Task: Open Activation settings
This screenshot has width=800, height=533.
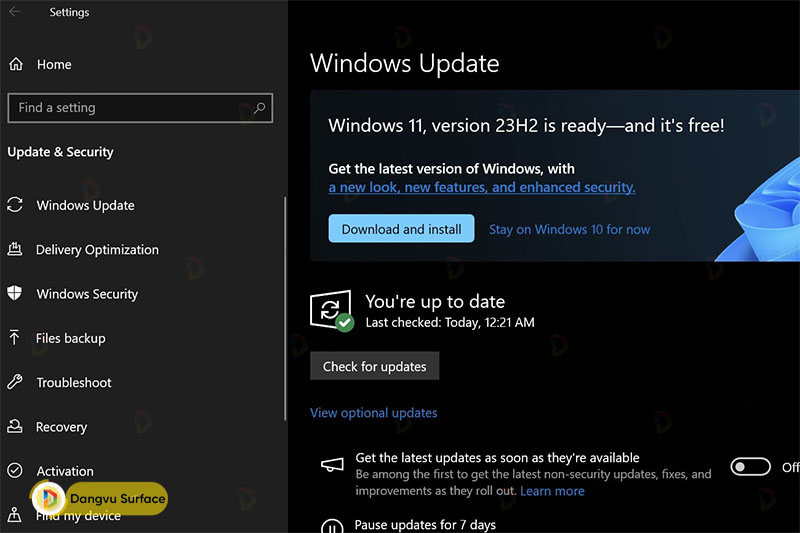Action: (x=65, y=471)
